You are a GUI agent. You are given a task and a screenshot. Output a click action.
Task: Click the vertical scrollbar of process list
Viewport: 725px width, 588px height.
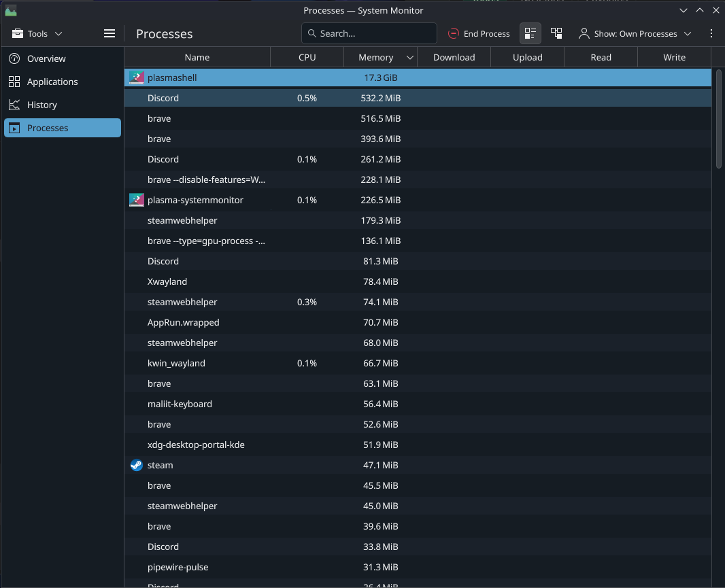click(719, 119)
